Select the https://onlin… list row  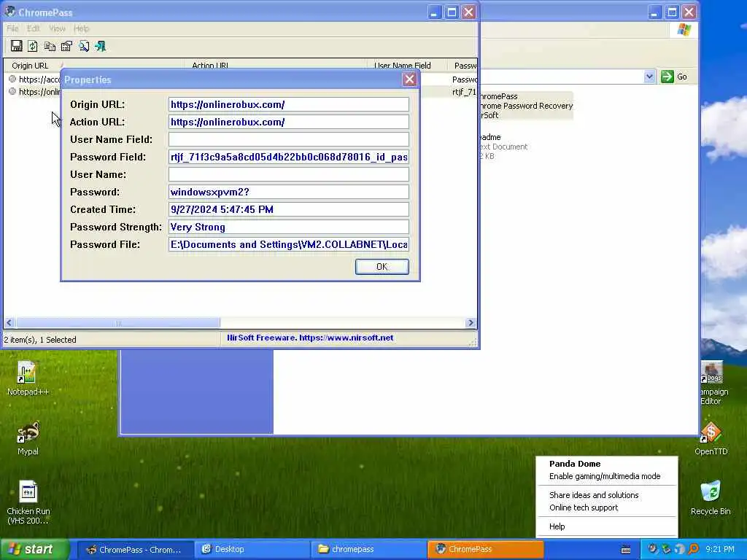coord(34,92)
